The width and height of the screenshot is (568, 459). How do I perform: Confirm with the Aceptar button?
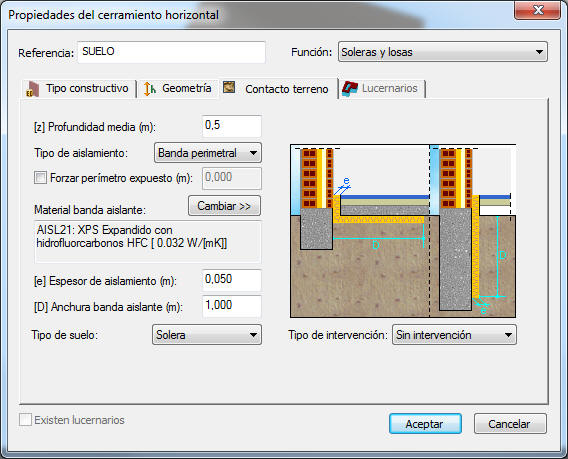click(425, 423)
